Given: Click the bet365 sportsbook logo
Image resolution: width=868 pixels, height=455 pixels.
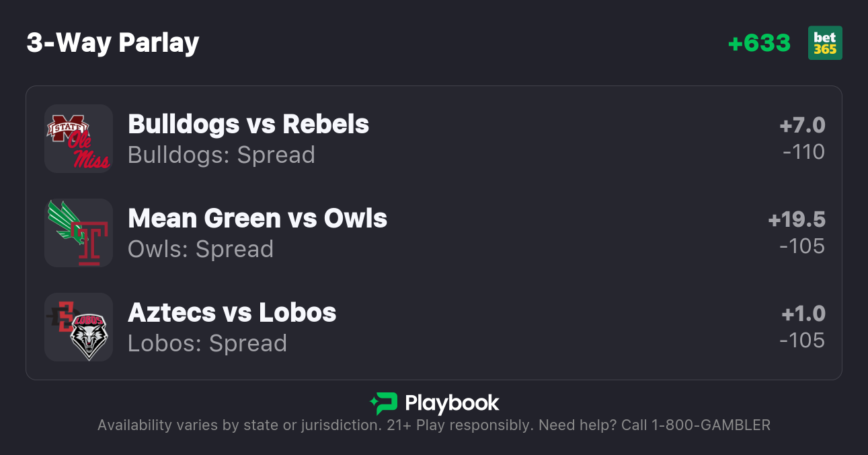Looking at the screenshot, I should (x=825, y=43).
